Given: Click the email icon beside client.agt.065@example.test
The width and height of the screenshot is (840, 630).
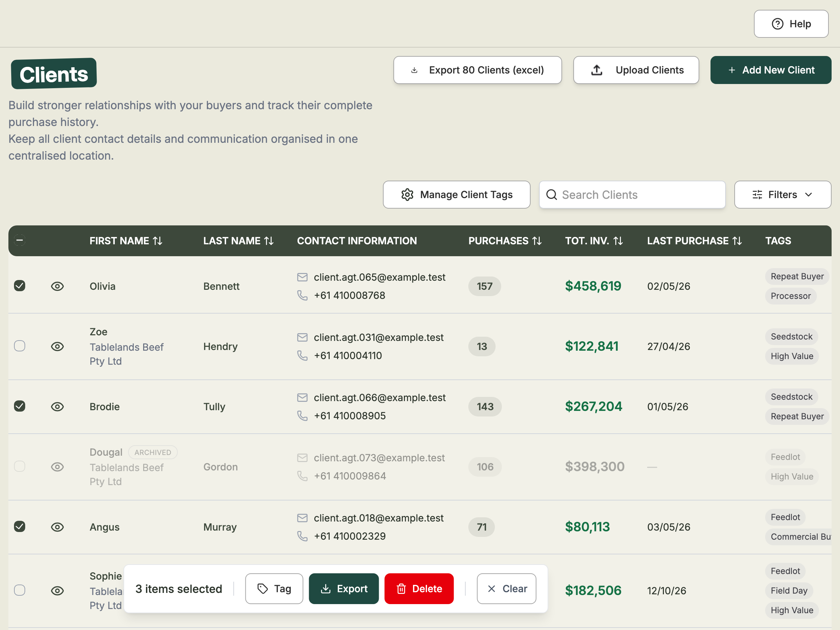Looking at the screenshot, I should (302, 277).
